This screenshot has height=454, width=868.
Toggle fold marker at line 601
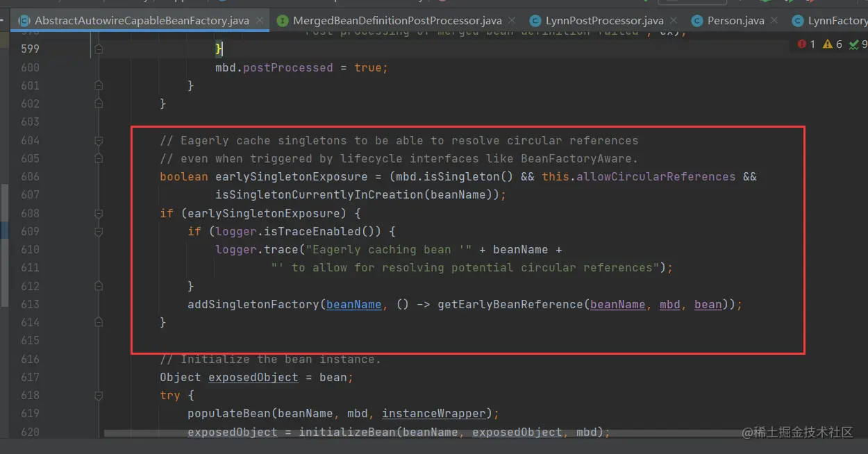98,85
